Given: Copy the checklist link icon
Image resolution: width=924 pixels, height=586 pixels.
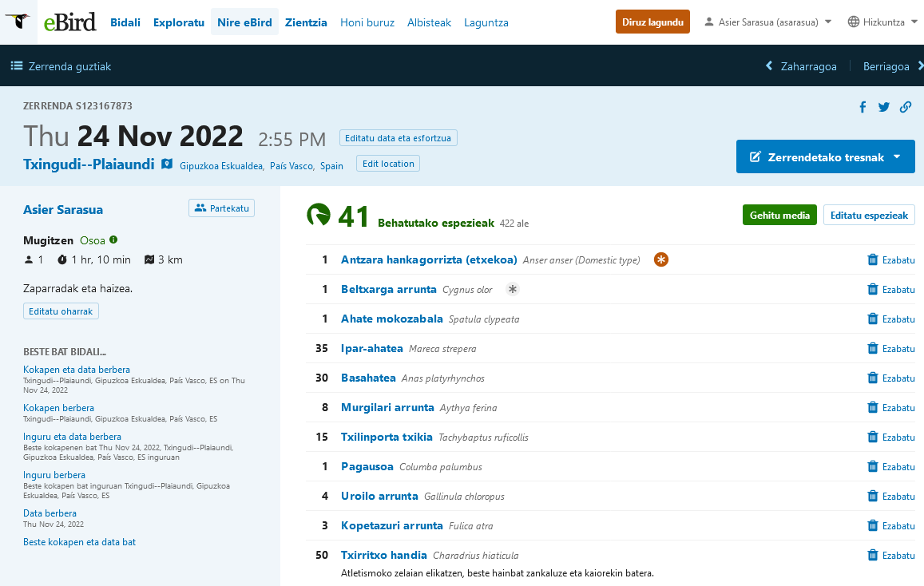Looking at the screenshot, I should pos(906,106).
